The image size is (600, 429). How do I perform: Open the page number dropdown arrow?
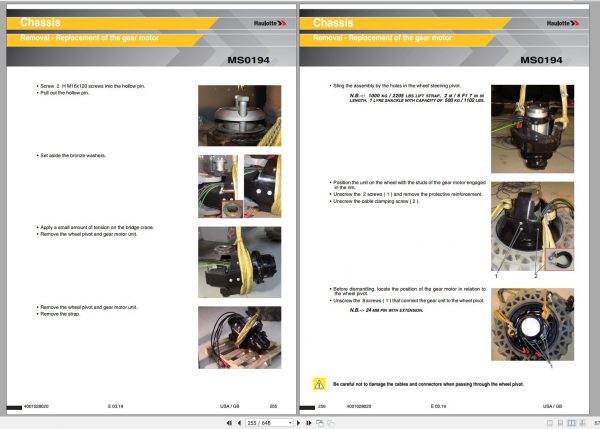click(290, 423)
